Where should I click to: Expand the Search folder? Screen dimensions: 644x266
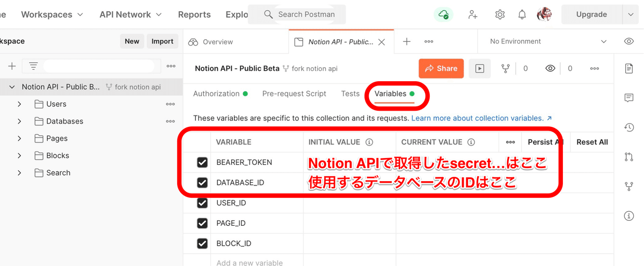point(19,172)
